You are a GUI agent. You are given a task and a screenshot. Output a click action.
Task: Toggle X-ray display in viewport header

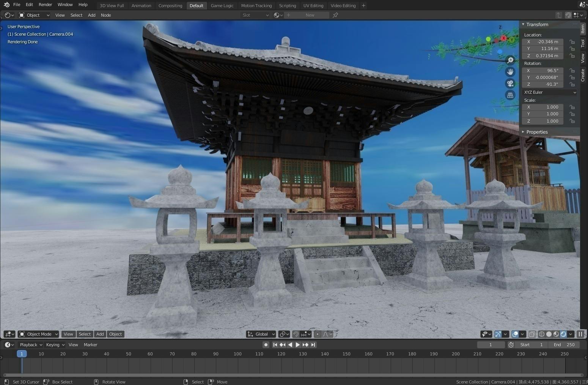[x=532, y=334]
